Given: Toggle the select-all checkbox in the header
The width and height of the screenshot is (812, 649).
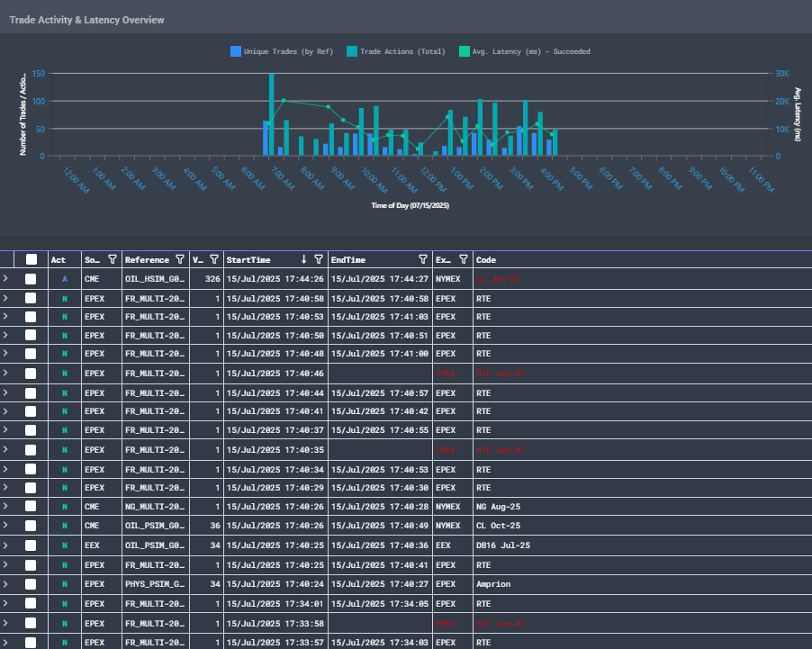Looking at the screenshot, I should pyautogui.click(x=32, y=259).
